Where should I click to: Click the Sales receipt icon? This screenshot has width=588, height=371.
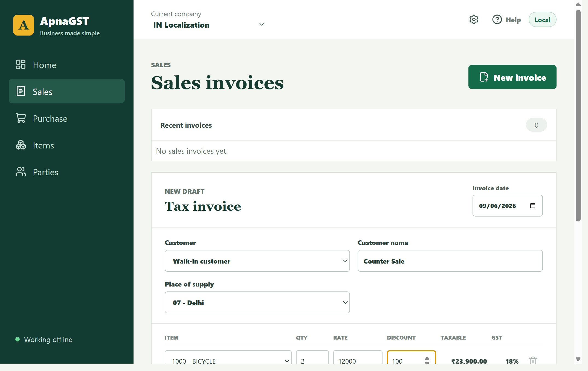21,91
